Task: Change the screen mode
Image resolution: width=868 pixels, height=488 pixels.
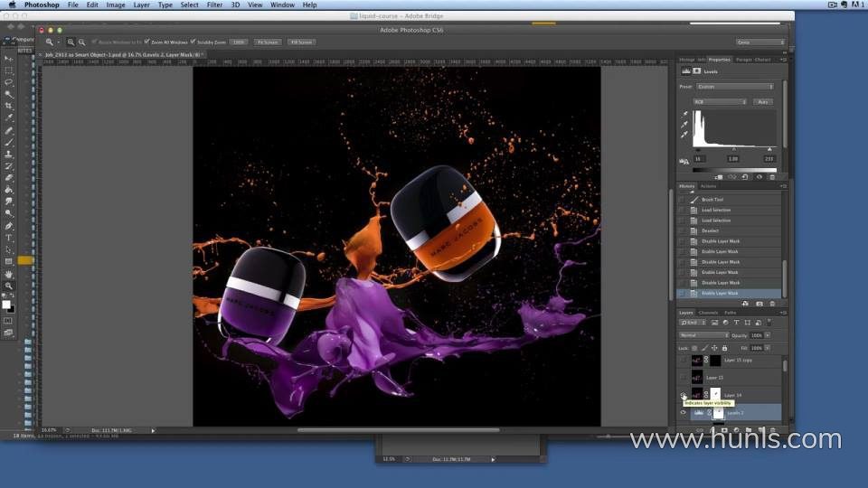Action: pyautogui.click(x=8, y=333)
